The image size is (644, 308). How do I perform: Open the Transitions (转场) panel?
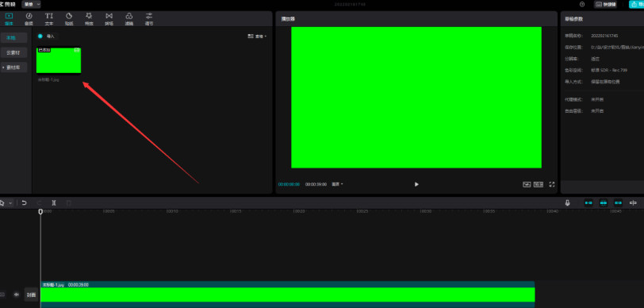109,19
